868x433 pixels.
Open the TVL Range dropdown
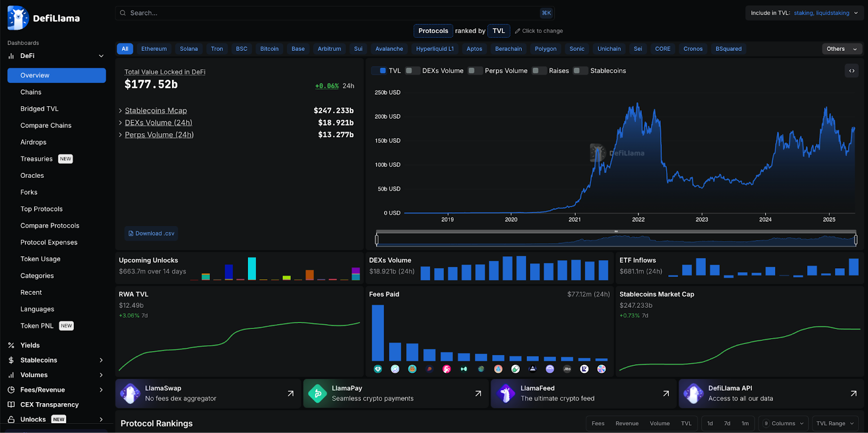[835, 424]
